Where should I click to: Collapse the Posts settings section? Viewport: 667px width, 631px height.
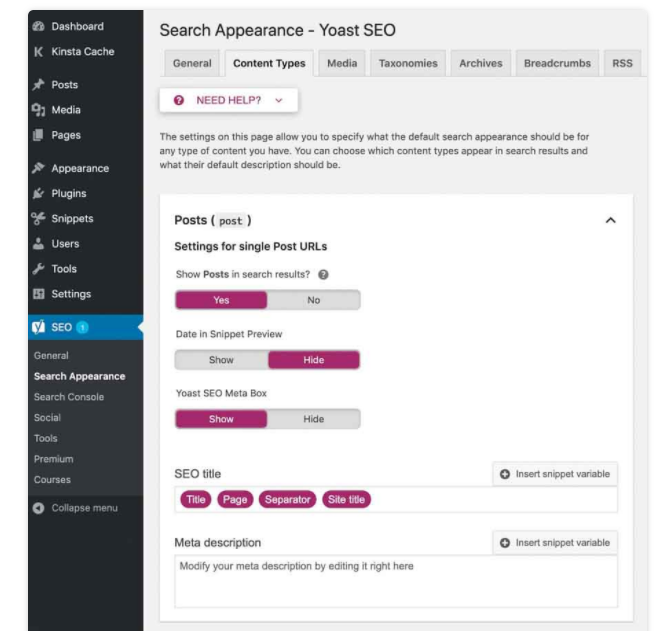point(611,220)
